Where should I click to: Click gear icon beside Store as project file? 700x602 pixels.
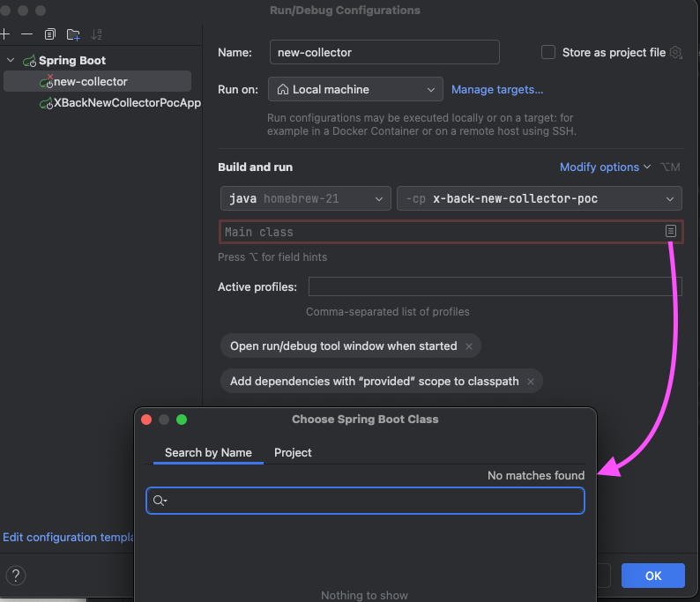[676, 52]
